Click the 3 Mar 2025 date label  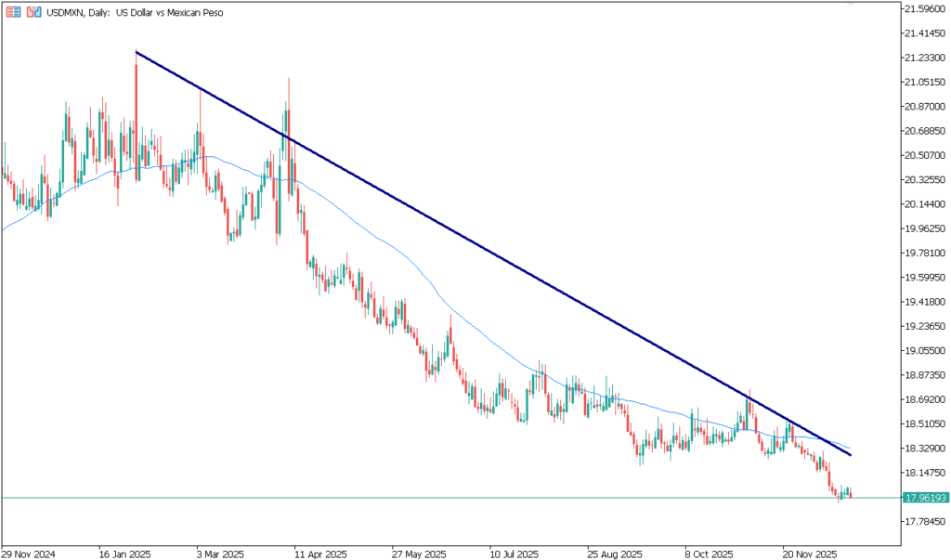220,553
